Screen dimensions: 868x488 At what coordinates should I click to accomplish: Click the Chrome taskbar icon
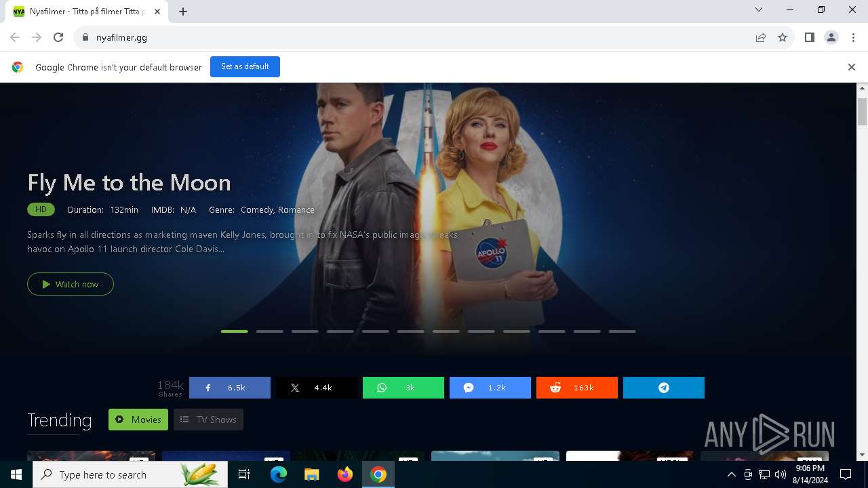coord(378,474)
